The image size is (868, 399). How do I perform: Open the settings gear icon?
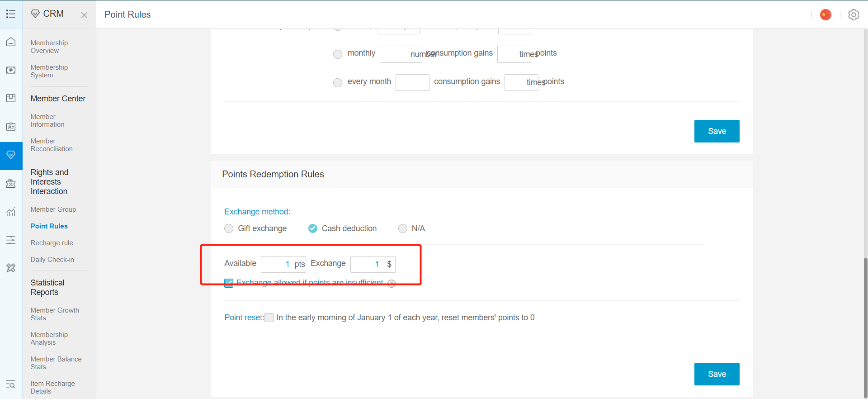point(854,14)
